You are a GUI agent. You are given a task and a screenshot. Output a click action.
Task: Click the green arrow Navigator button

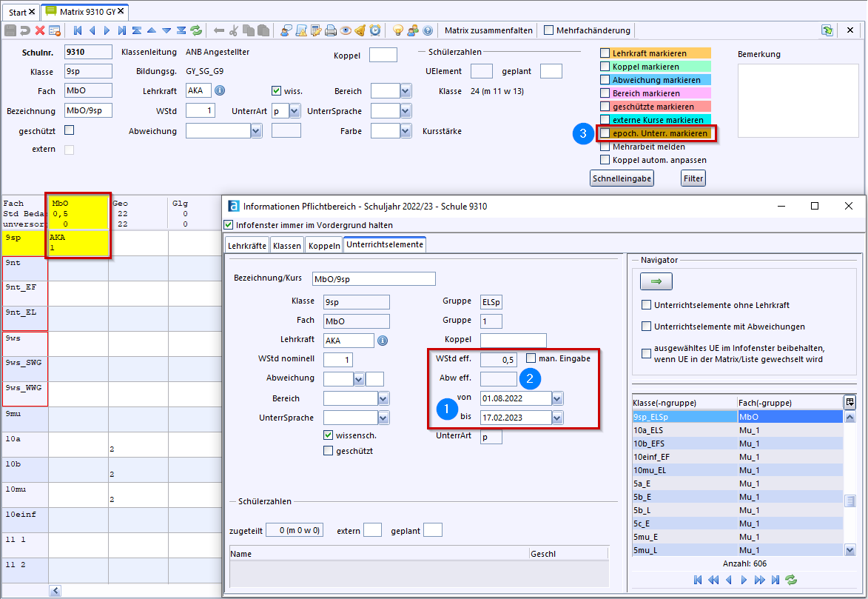click(x=656, y=281)
